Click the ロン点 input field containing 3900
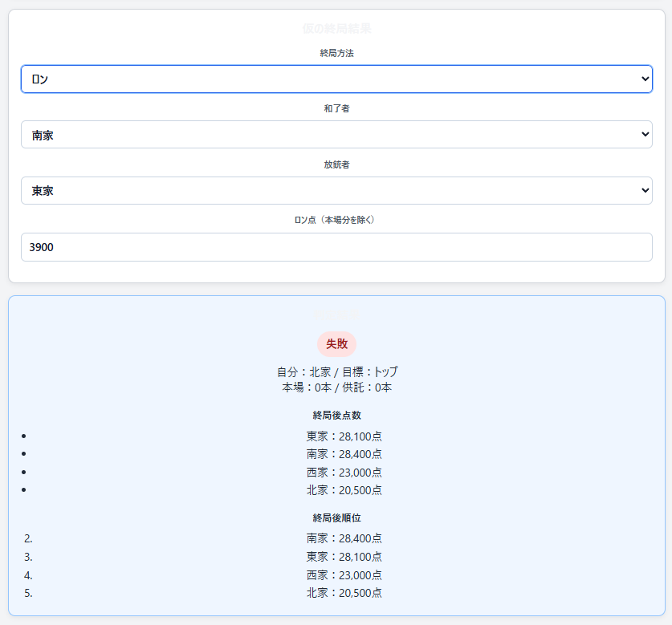The width and height of the screenshot is (672, 625). 336,247
